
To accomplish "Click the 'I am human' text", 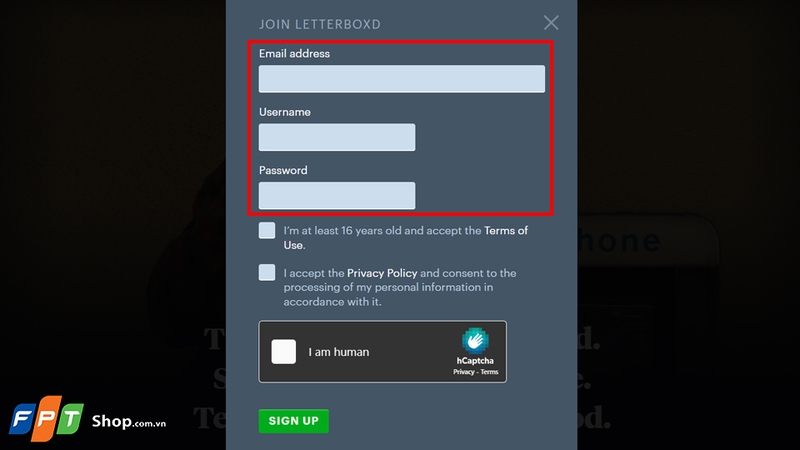I will [339, 352].
